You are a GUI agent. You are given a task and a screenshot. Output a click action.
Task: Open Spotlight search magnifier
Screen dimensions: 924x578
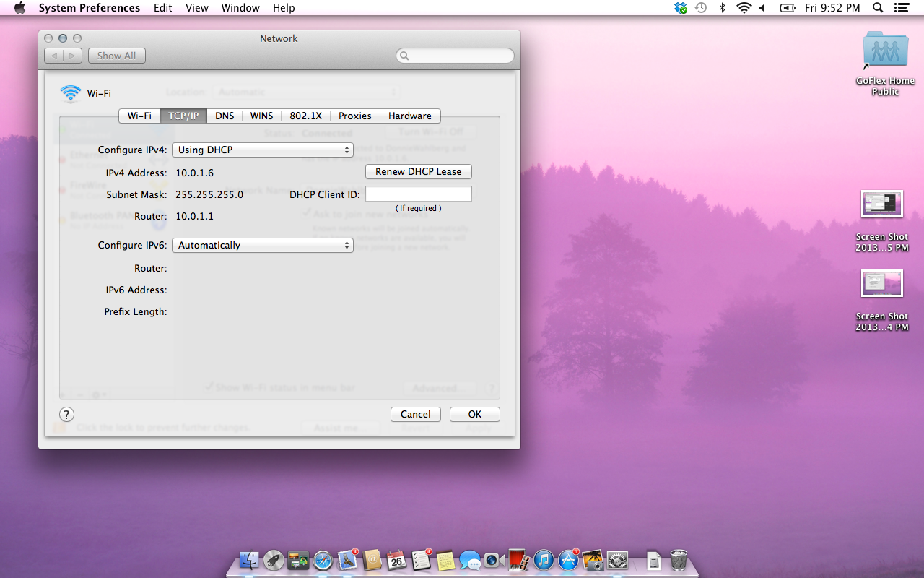pyautogui.click(x=878, y=8)
